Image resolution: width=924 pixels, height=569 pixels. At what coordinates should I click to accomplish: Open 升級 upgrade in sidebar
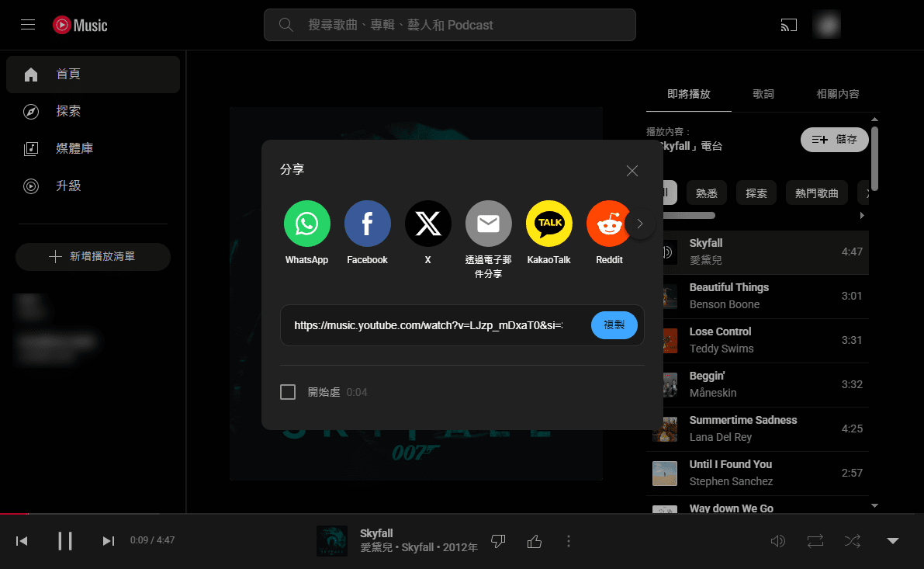[x=93, y=186]
